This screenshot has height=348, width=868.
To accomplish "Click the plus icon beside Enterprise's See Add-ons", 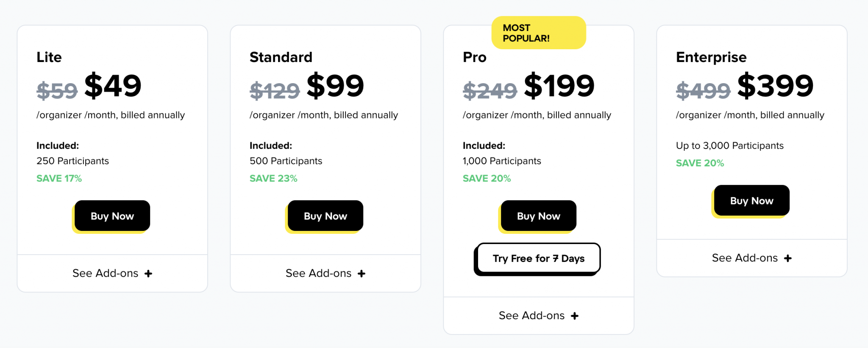I will (788, 258).
